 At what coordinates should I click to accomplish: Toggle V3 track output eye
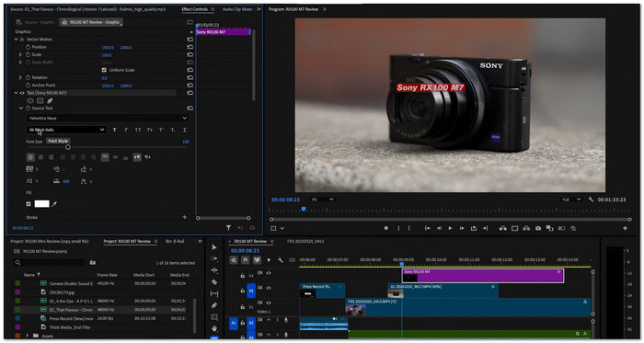click(269, 273)
